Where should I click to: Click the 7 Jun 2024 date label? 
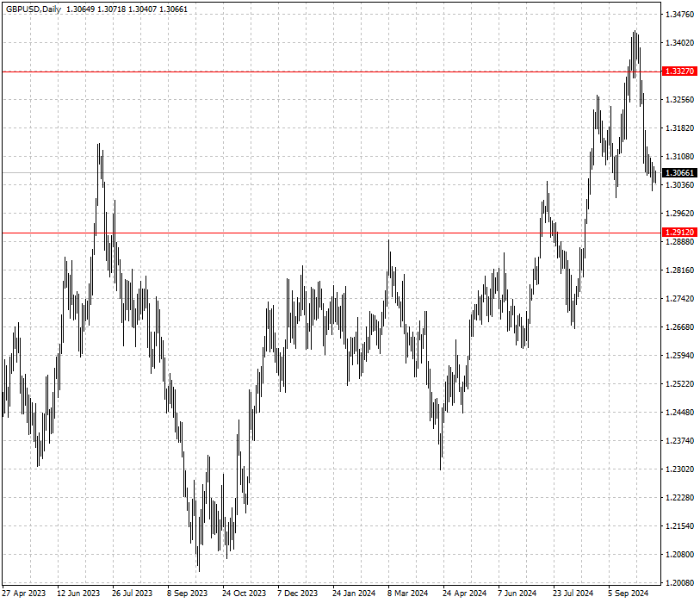[517, 594]
